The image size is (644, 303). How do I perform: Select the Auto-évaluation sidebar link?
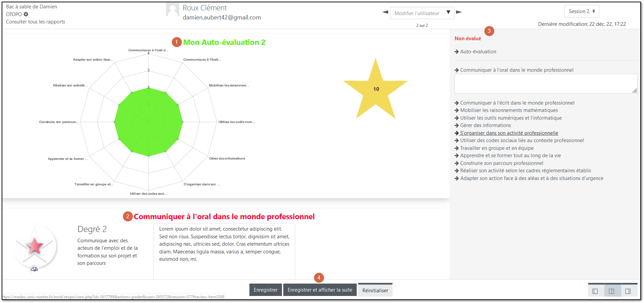pyautogui.click(x=478, y=51)
